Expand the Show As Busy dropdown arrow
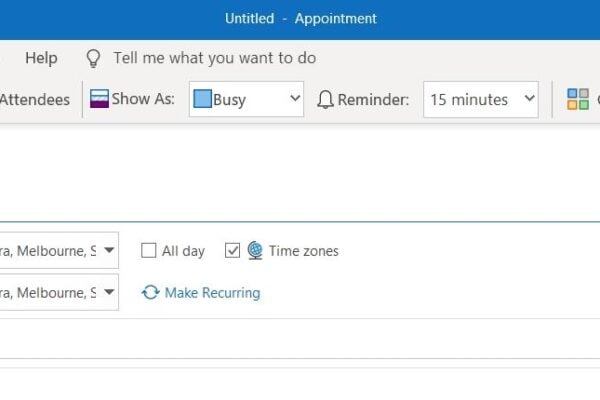Image resolution: width=600 pixels, height=400 pixels. pyautogui.click(x=294, y=99)
